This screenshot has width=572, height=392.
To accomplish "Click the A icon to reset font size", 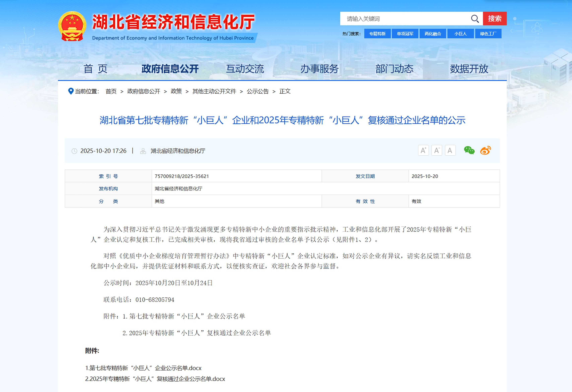I will (x=450, y=150).
